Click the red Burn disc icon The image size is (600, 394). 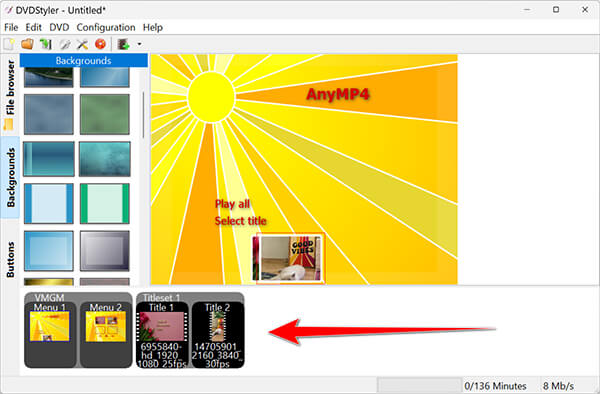coord(100,44)
